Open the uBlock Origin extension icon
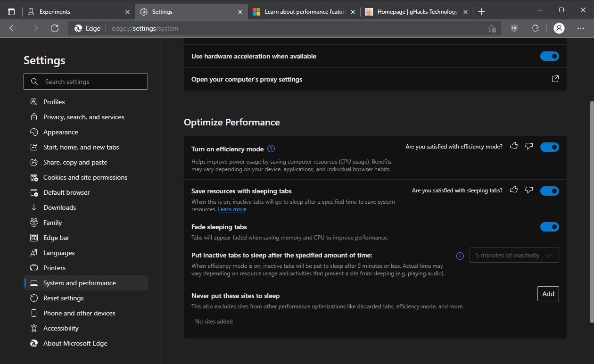This screenshot has height=364, width=594. 514,28
